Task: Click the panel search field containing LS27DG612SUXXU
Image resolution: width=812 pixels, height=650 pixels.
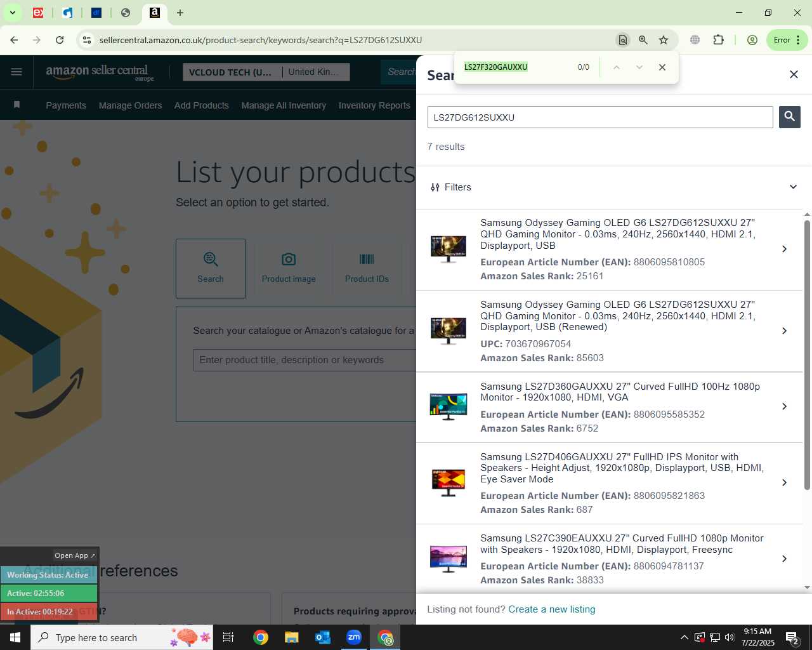Action: [x=600, y=117]
